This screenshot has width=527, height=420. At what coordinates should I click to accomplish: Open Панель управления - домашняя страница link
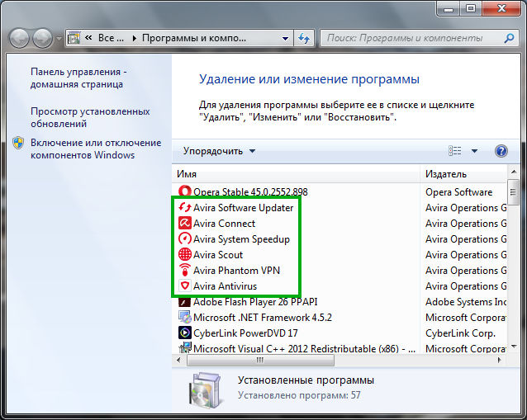pos(78,78)
